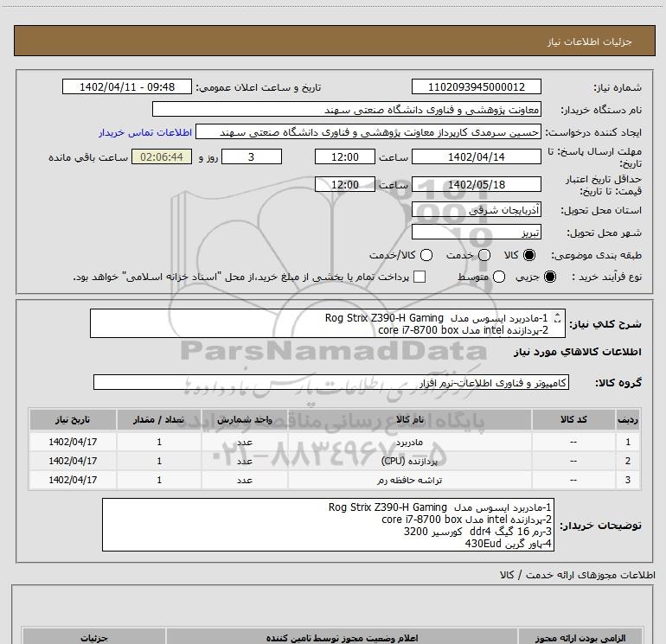The width and height of the screenshot is (666, 644).
Task: Select the کالا/خدمت radio button
Action: coord(426,255)
